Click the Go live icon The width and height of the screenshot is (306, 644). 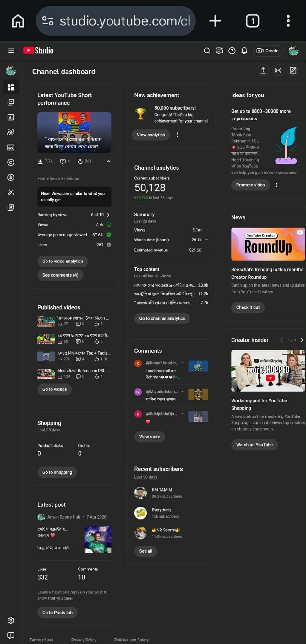tap(278, 70)
